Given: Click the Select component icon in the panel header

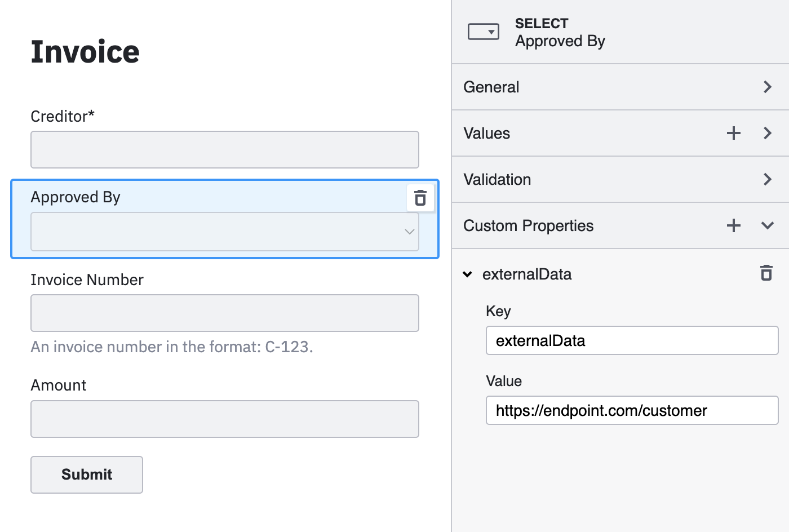Looking at the screenshot, I should pos(483,32).
